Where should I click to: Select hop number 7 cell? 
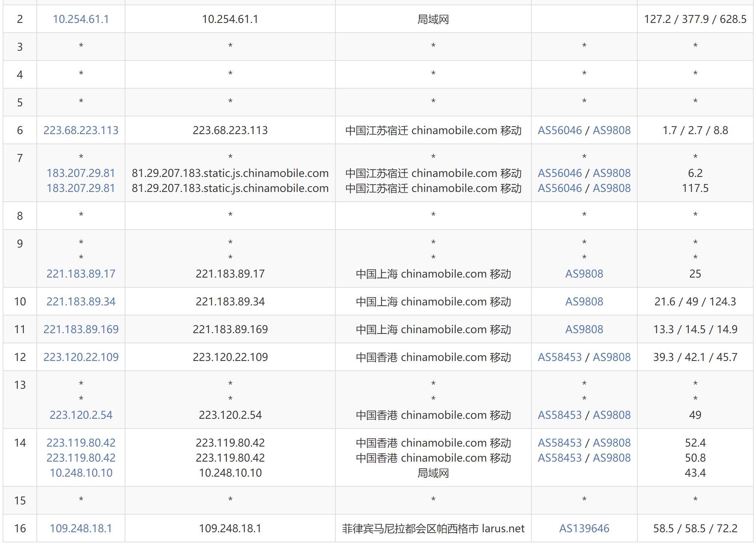click(20, 173)
